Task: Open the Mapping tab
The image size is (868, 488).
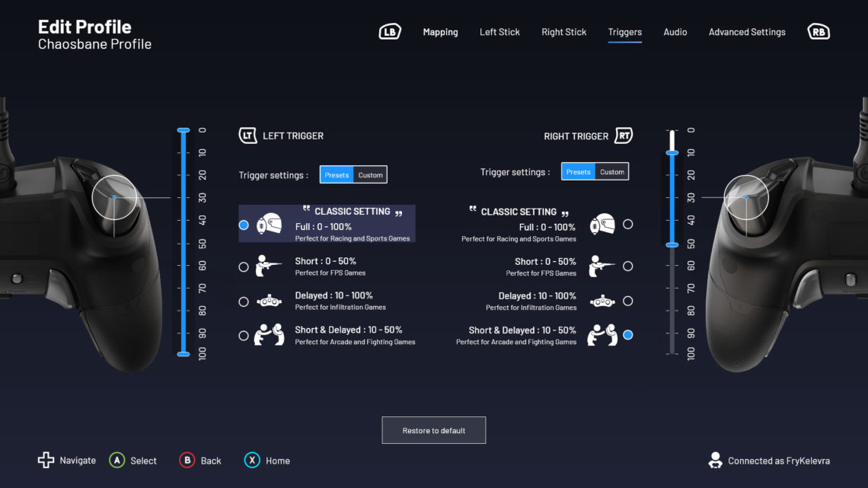Action: coord(440,32)
